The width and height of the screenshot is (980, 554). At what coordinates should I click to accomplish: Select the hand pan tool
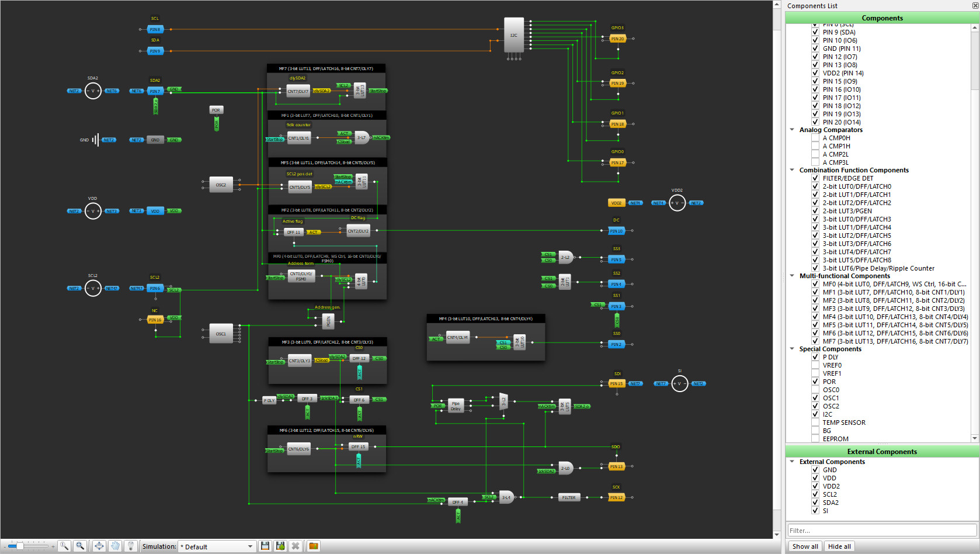tap(116, 546)
